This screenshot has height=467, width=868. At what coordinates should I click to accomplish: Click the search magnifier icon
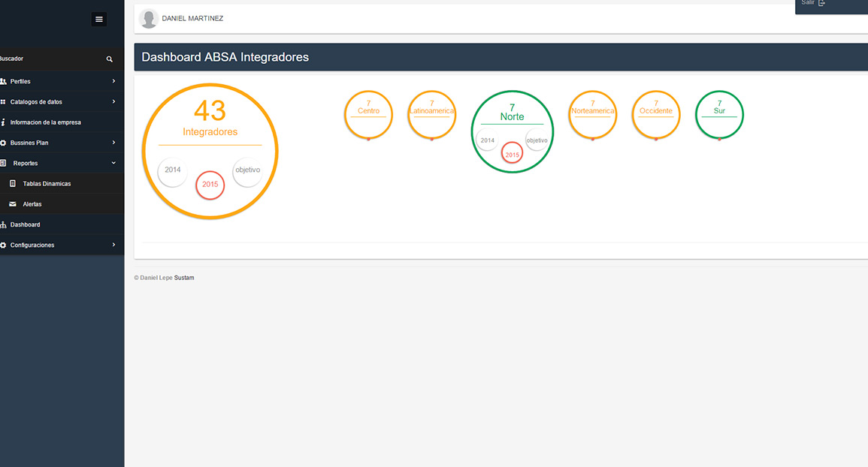110,59
